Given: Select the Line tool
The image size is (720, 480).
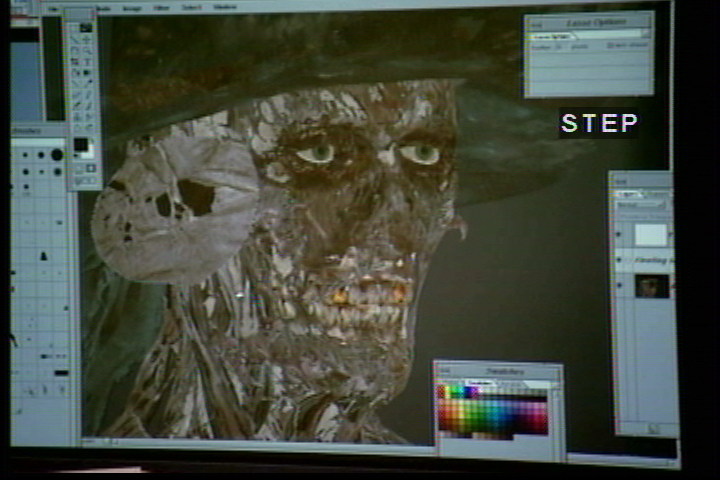Looking at the screenshot, I should pos(74,84).
